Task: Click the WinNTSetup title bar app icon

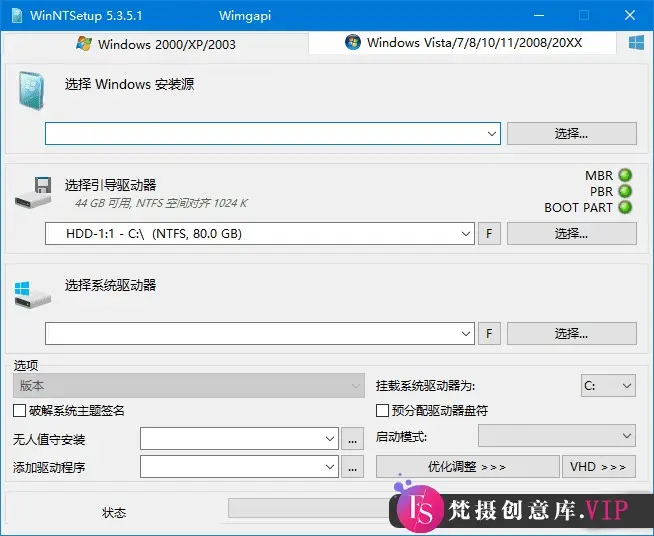Action: (17, 15)
